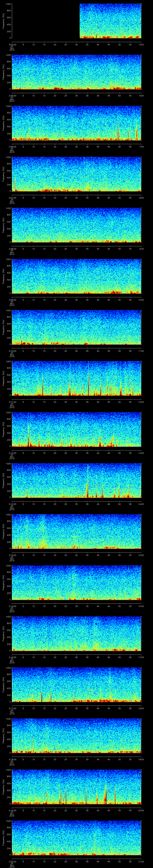
Task: Select the 3:15:00 time axis label
Action: pos(12,606)
